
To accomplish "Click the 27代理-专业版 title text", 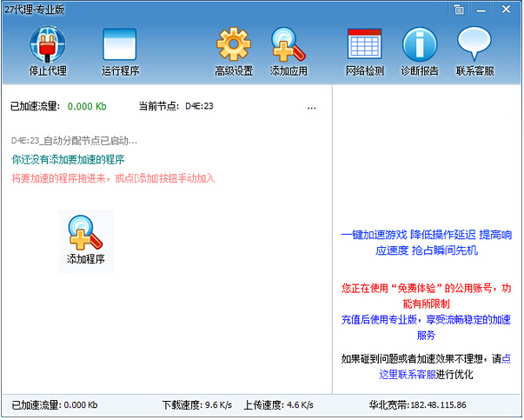I will pyautogui.click(x=34, y=10).
